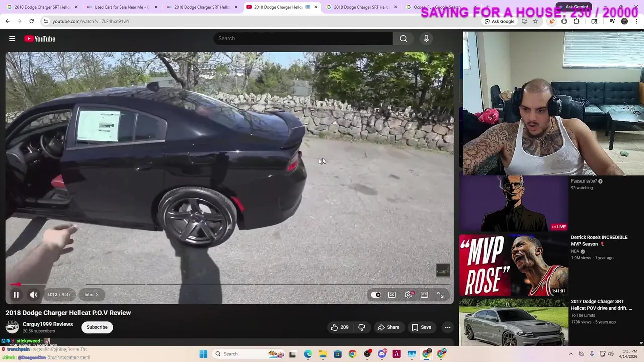Share the video
The height and width of the screenshot is (362, 644).
(388, 327)
